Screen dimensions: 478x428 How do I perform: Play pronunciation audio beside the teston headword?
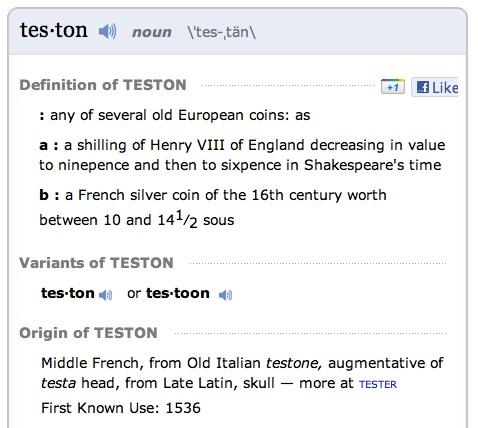(x=108, y=32)
